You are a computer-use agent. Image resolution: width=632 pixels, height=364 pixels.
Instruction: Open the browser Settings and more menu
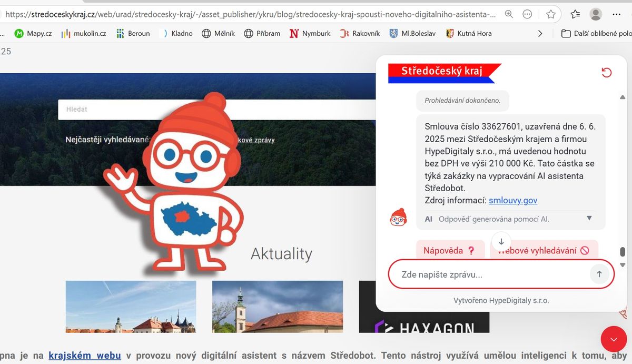617,14
